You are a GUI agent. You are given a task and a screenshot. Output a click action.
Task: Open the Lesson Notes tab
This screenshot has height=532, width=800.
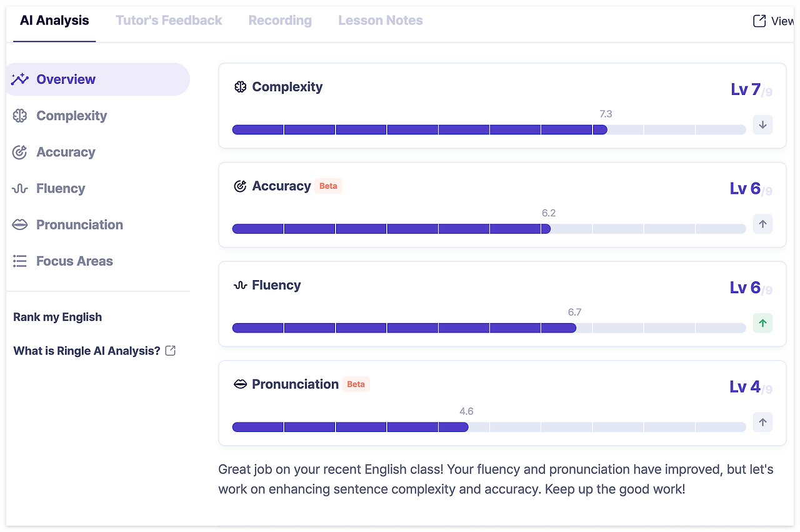coord(381,21)
